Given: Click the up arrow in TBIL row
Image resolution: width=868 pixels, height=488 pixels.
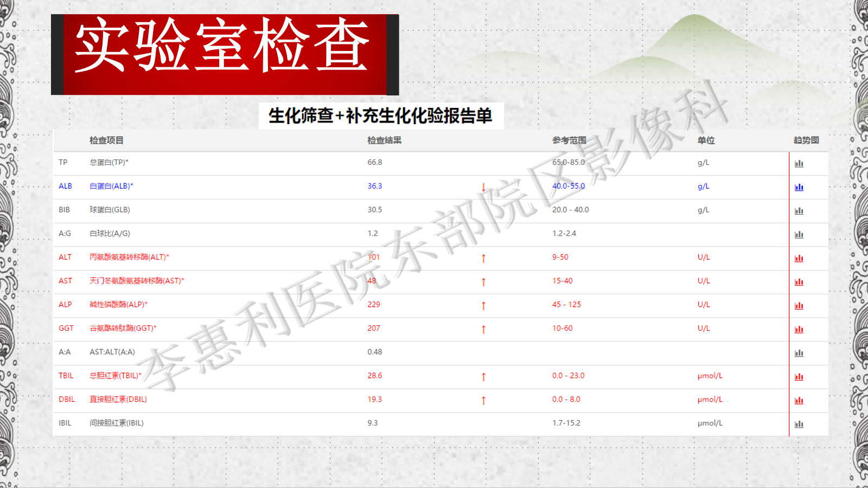Looking at the screenshot, I should coord(483,377).
